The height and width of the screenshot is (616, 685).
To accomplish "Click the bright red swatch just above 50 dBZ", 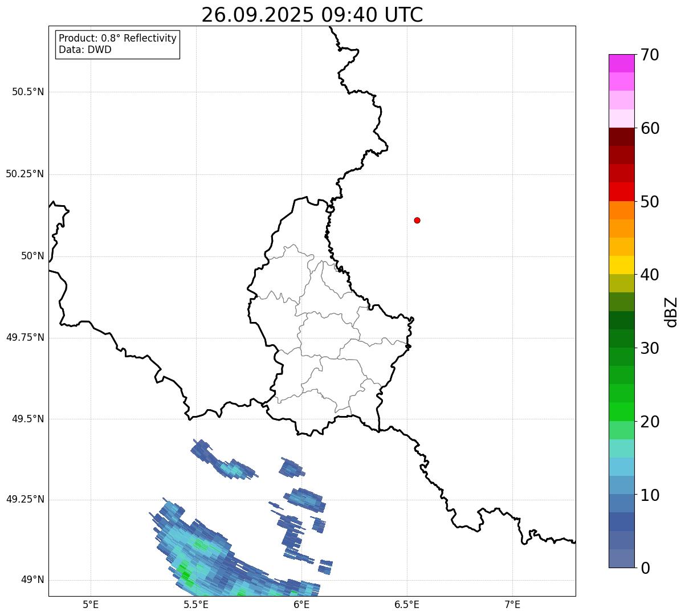I will 621,191.
